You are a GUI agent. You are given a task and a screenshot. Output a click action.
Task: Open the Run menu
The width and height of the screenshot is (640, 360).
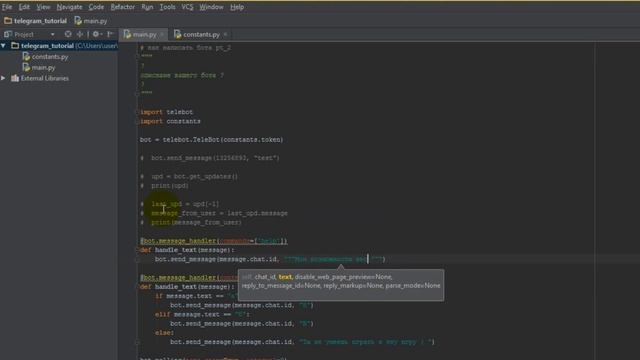point(147,7)
